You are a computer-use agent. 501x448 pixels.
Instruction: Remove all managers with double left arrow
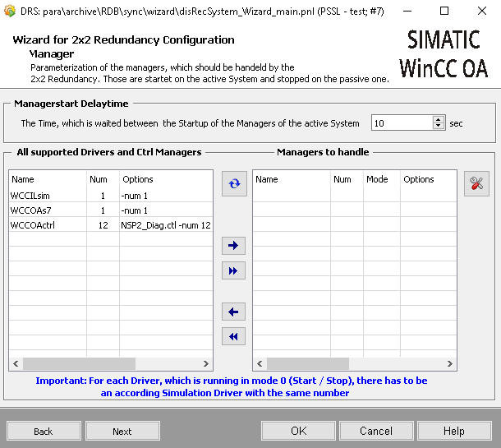click(x=234, y=336)
